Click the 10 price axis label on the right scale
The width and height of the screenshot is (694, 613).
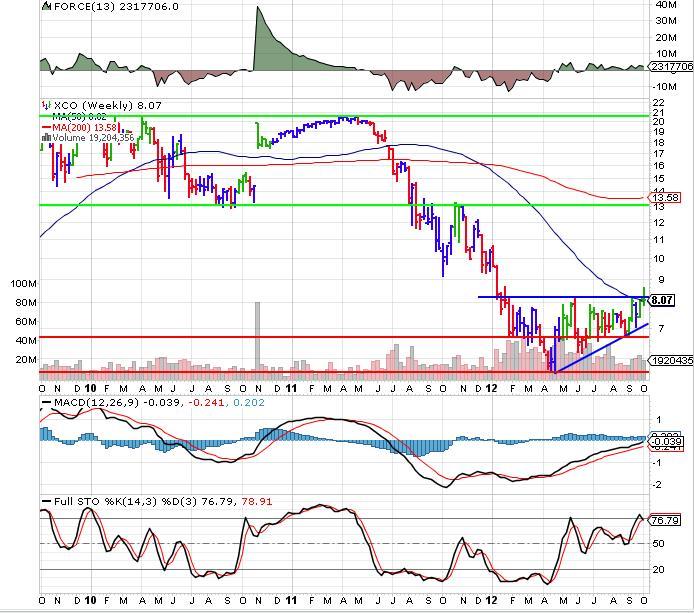pos(659,258)
